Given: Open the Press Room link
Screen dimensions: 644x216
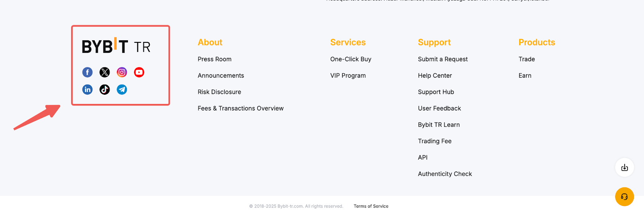Looking at the screenshot, I should (215, 59).
